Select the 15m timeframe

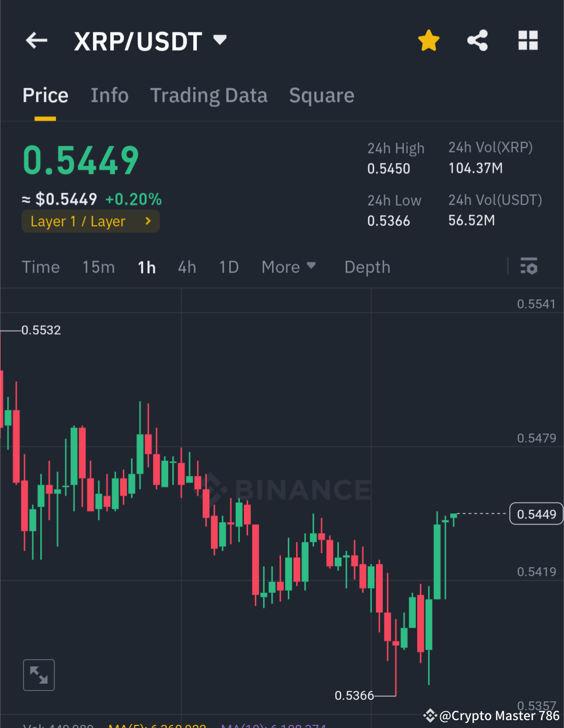(98, 267)
